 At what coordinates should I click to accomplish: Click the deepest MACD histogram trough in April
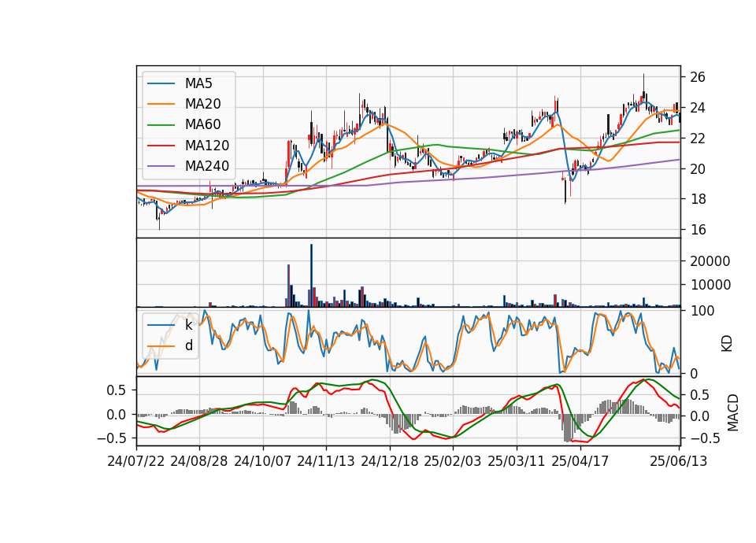(x=568, y=428)
